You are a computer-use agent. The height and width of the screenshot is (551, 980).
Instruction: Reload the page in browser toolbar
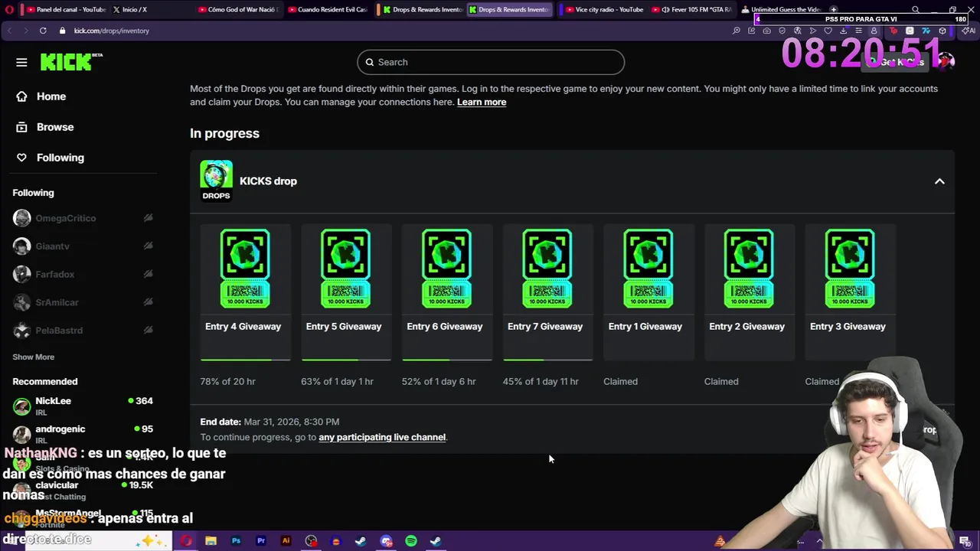[43, 31]
